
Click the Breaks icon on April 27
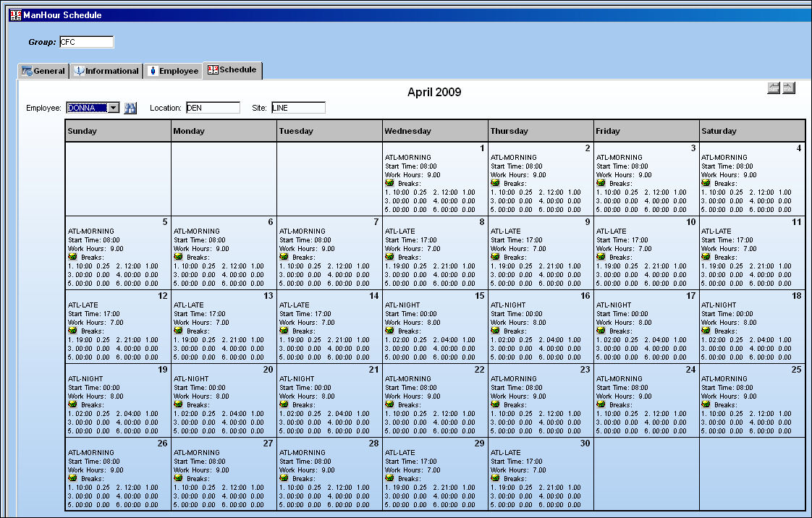coord(178,478)
